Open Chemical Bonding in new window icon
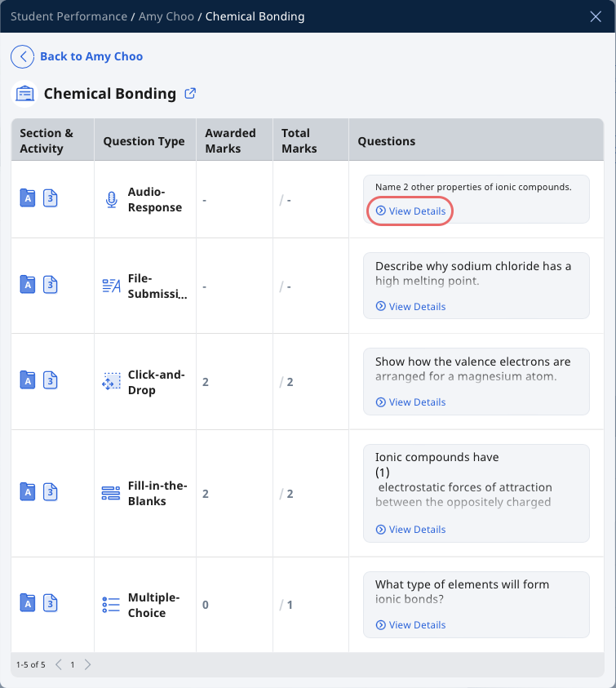 click(190, 94)
